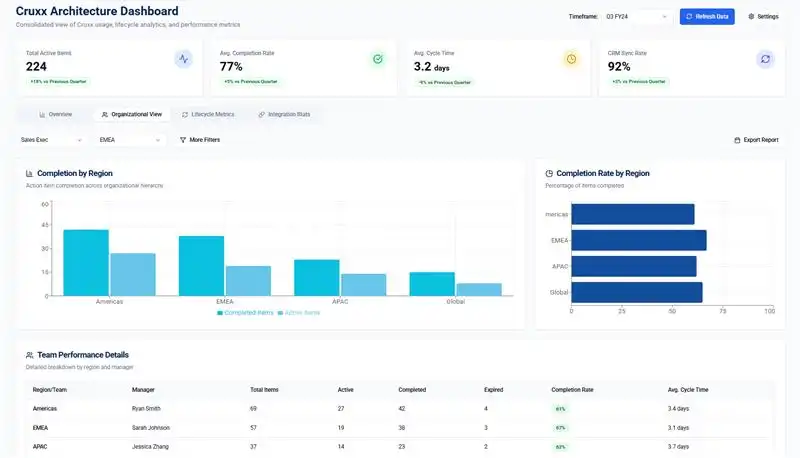
Task: Expand the Sales Exec filter dropdown
Action: pyautogui.click(x=50, y=140)
